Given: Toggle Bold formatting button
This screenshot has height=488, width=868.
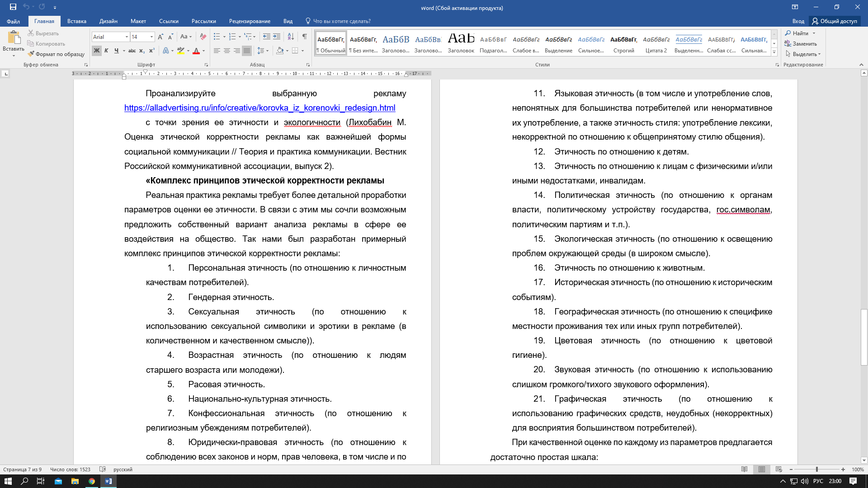Looking at the screenshot, I should coord(96,51).
